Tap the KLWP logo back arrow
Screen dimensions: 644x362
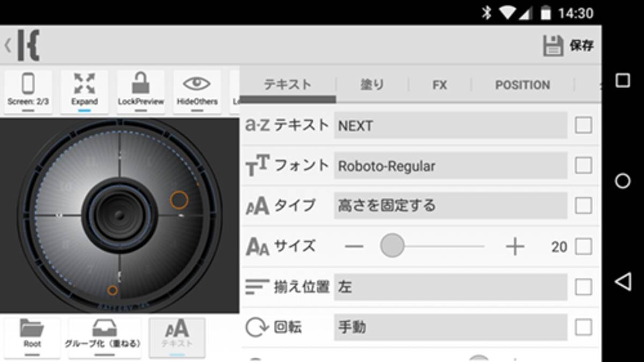point(23,46)
